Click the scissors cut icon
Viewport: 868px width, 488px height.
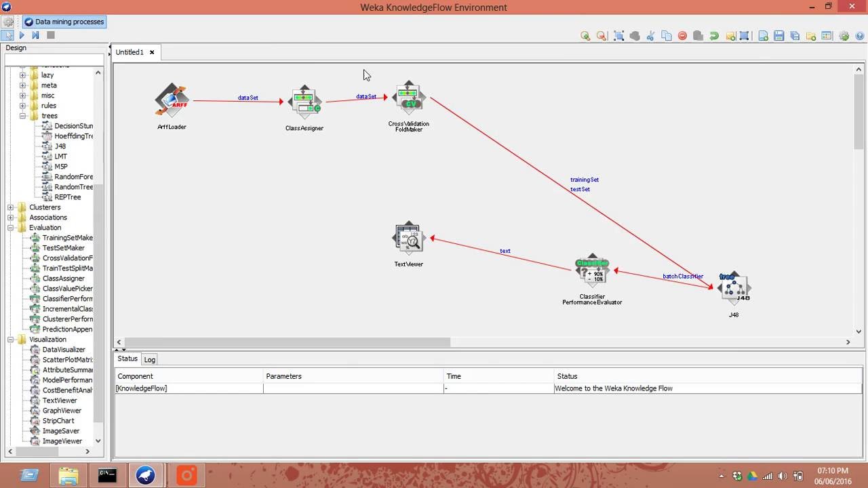[650, 36]
